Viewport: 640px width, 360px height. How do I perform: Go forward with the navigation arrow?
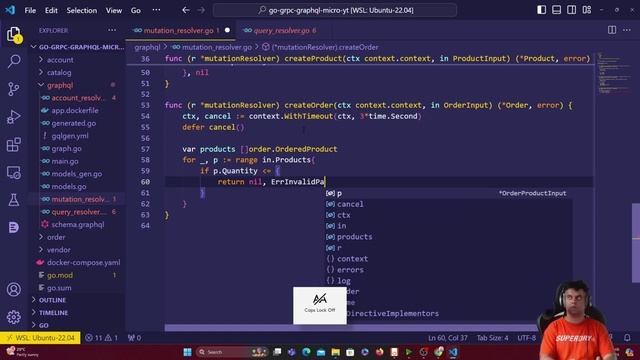(x=201, y=10)
